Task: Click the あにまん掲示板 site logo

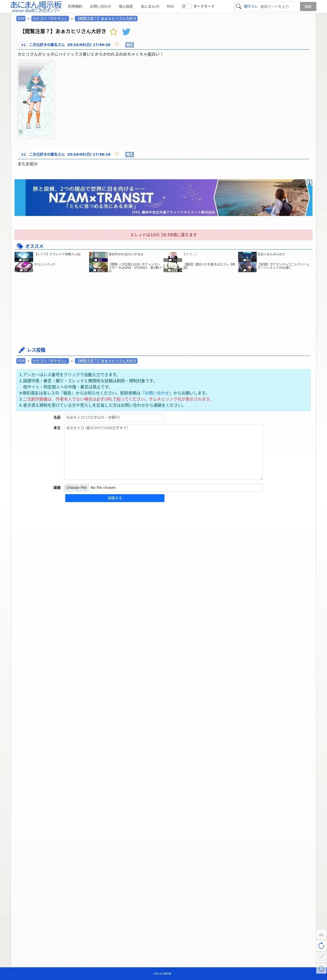Action: pos(36,6)
